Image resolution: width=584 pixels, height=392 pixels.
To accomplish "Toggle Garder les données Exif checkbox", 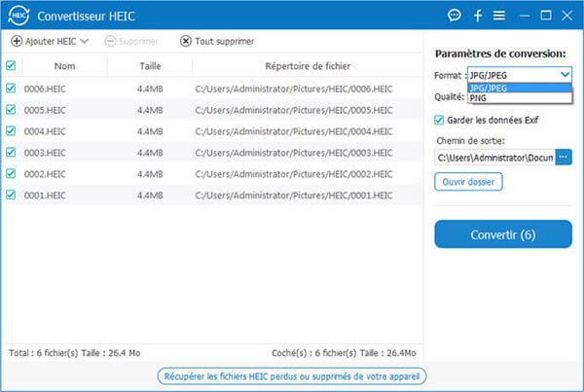I will coord(440,120).
